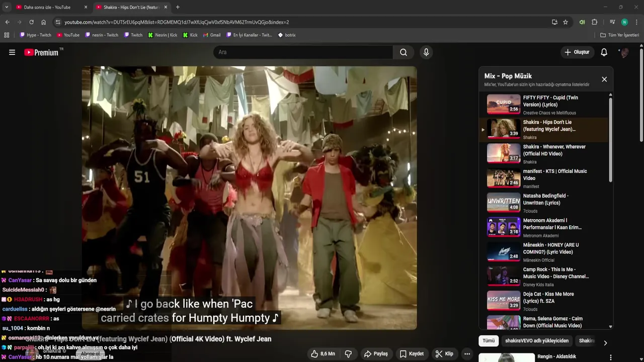
Task: Bookmark this page with star icon
Action: (566, 22)
